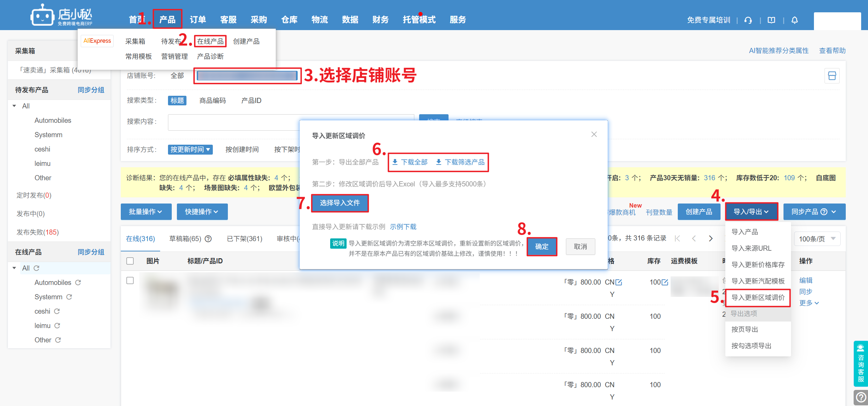Viewport: 868px width, 406px height.
Task: Open the book help-docs icon
Action: (x=771, y=20)
